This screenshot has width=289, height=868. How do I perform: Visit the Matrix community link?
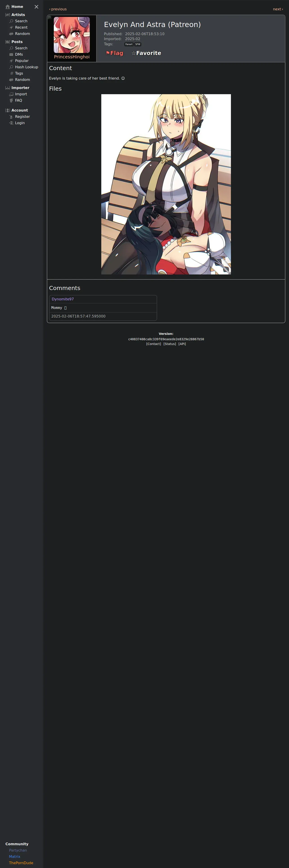coord(14,857)
